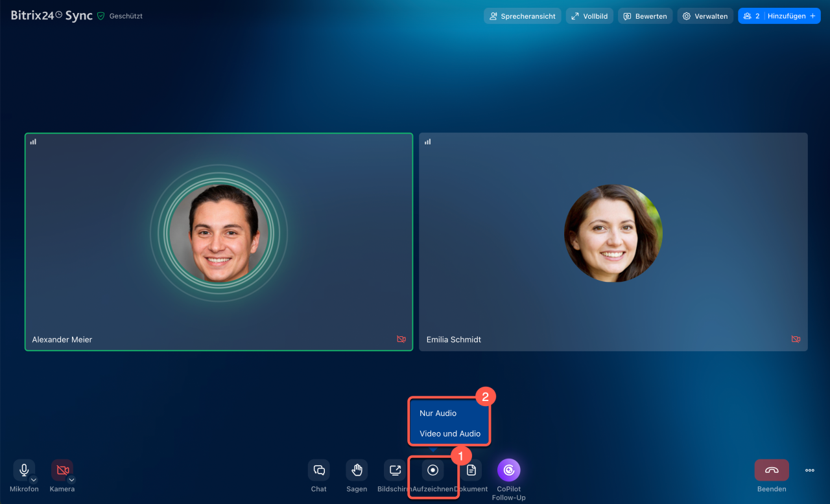The image size is (830, 504).
Task: Open the Chat panel icon
Action: [x=319, y=470]
